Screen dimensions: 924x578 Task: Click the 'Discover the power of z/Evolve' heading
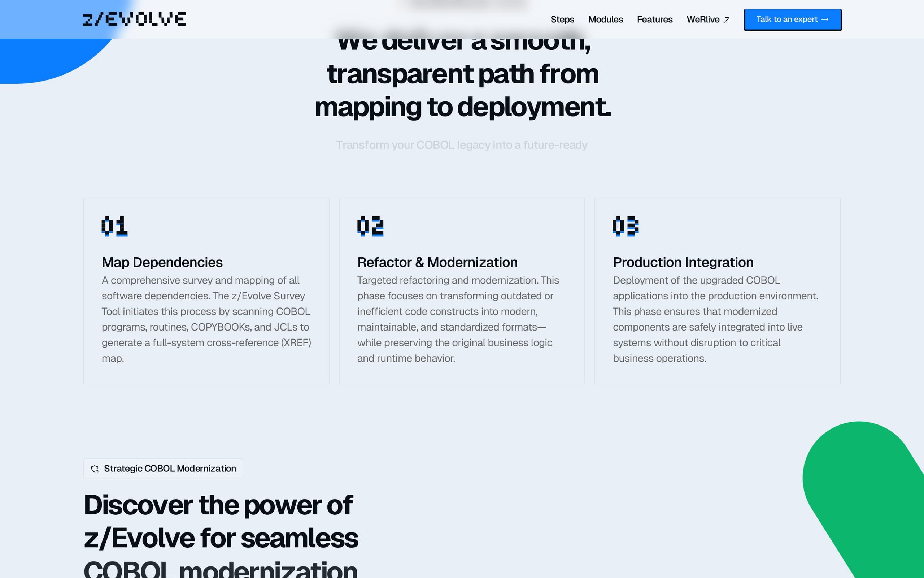(x=221, y=535)
